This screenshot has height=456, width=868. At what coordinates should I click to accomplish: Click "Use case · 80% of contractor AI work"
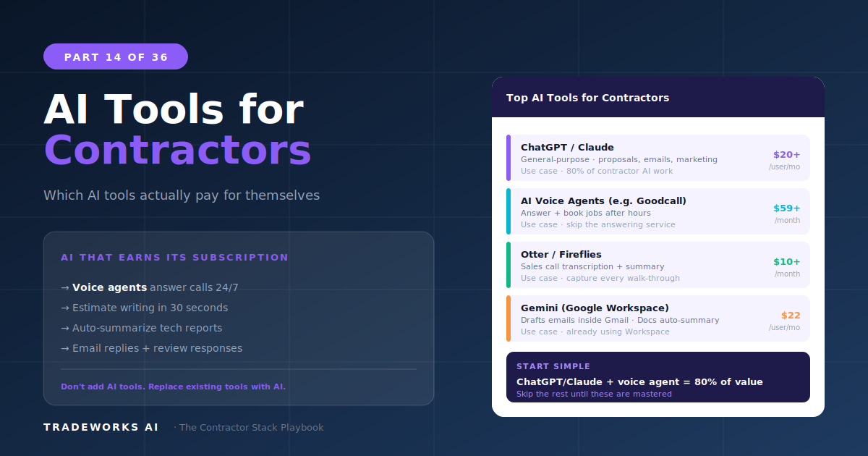point(597,171)
